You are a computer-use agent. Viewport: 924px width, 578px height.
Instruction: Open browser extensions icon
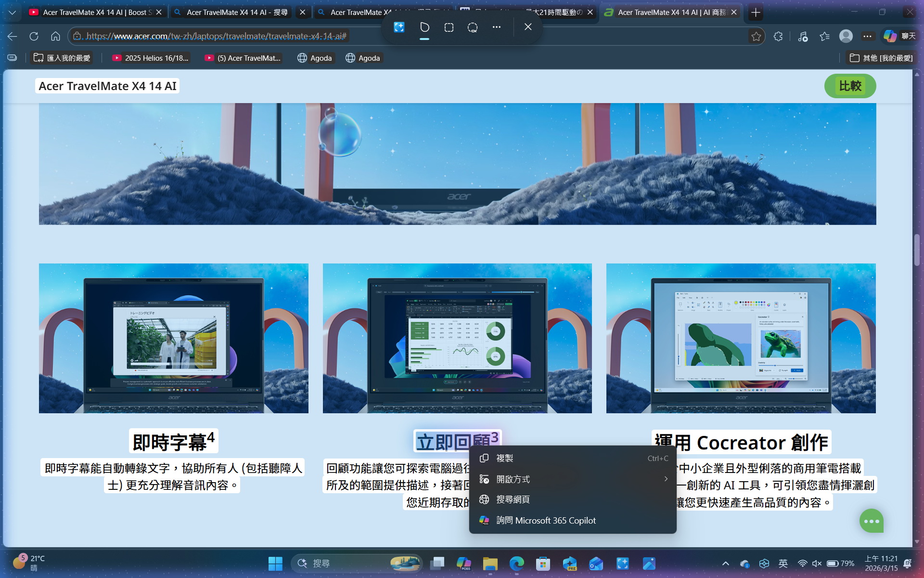(x=778, y=36)
